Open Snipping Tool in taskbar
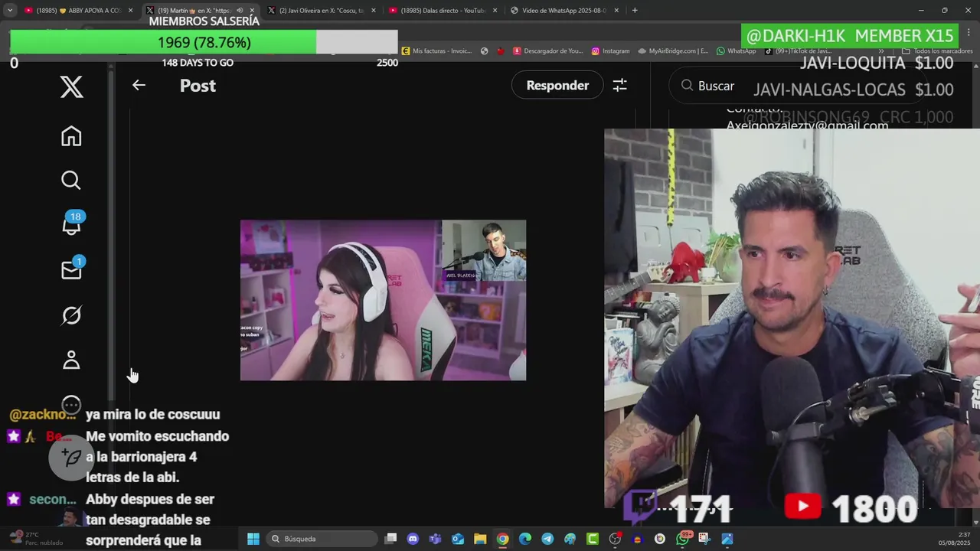Viewport: 980px width, 551px height. (704, 539)
